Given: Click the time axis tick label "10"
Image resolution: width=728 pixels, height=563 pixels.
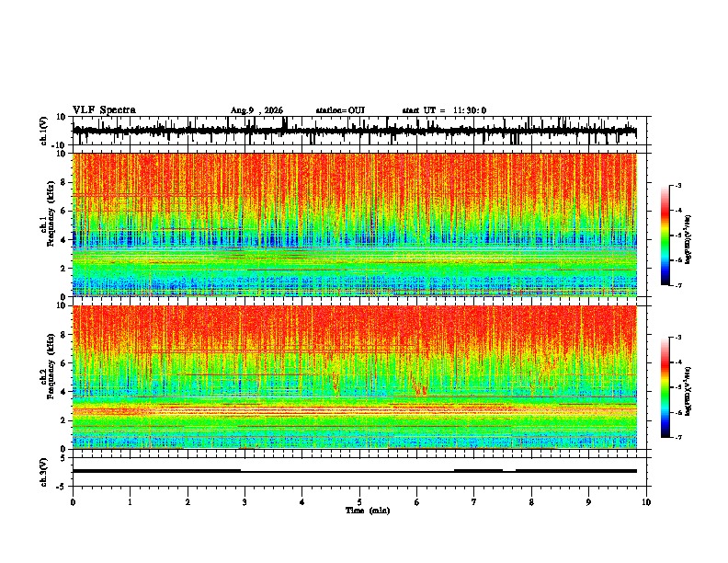Looking at the screenshot, I should 646,502.
